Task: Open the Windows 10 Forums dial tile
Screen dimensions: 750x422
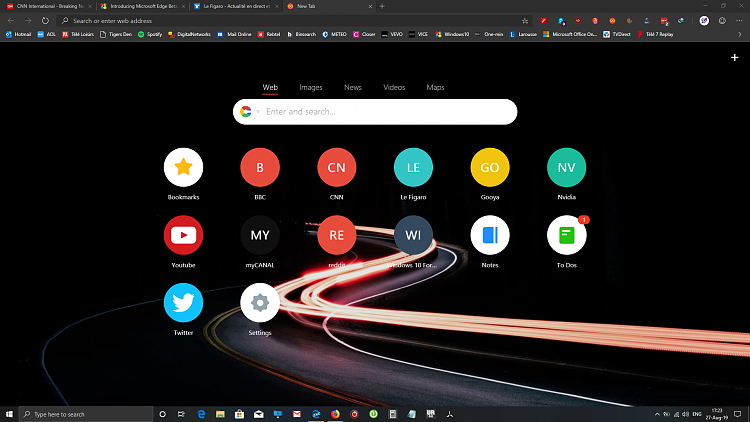Action: point(413,235)
